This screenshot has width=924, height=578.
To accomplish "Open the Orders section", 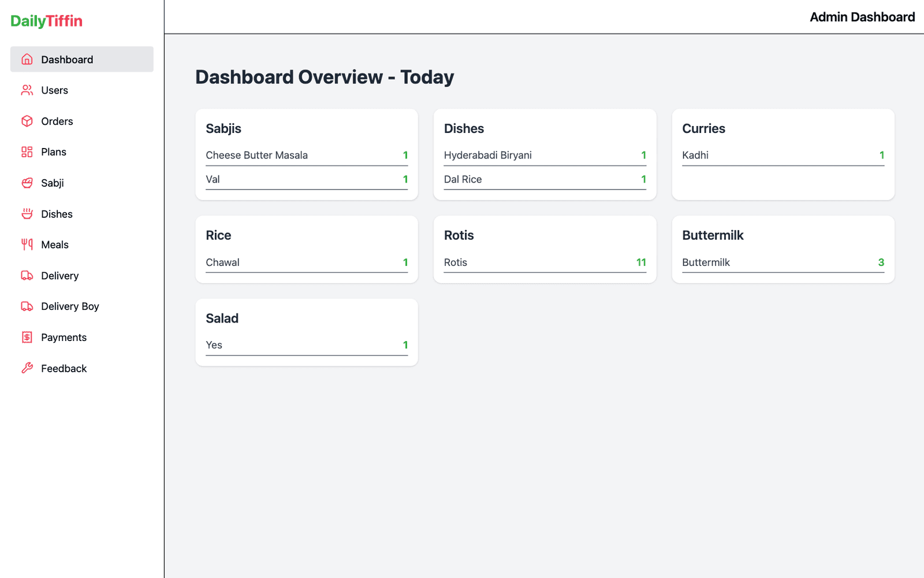I will pos(82,121).
